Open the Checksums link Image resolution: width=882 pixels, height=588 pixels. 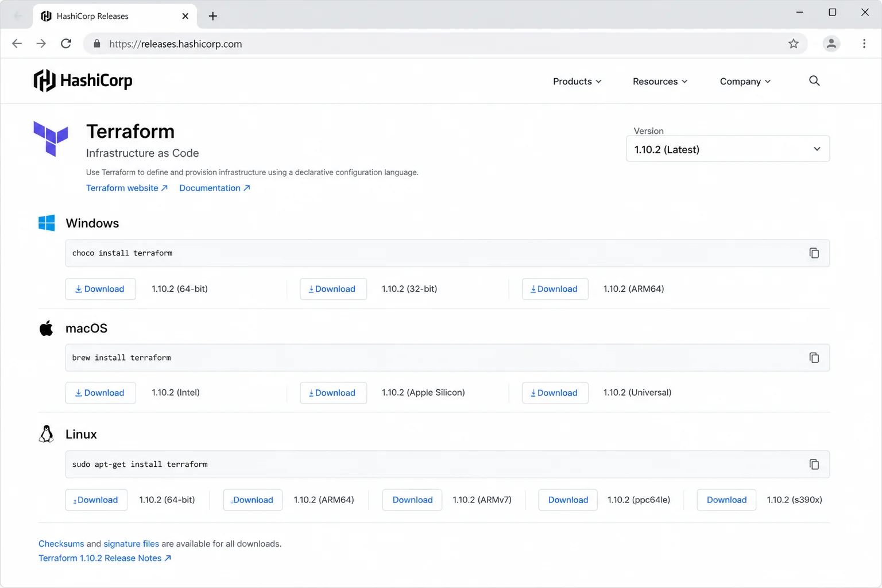[61, 544]
